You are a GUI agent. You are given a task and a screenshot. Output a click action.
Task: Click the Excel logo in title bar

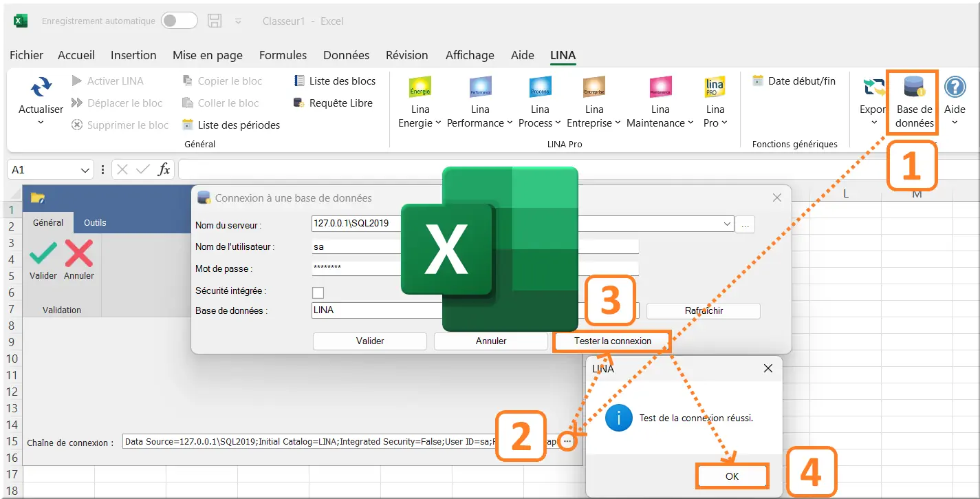click(x=21, y=21)
